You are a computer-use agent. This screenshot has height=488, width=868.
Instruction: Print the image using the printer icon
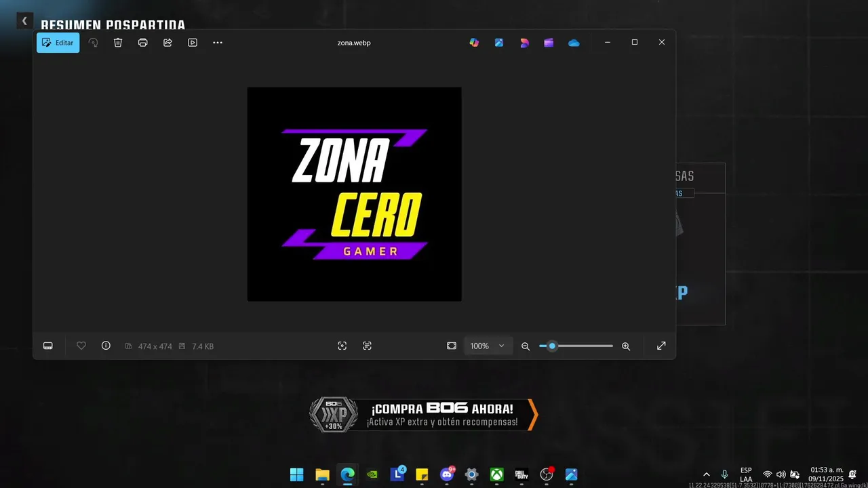(143, 43)
